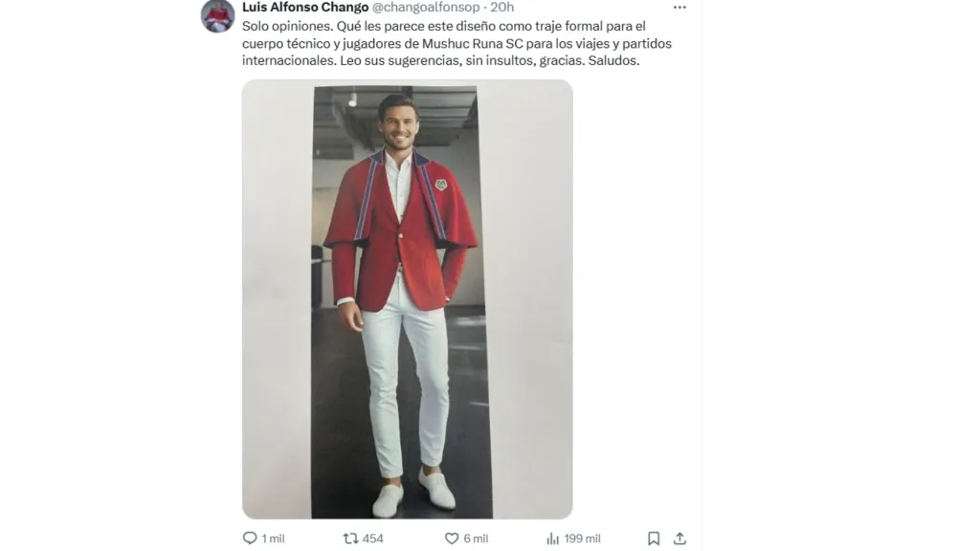Click the 20h timestamp
This screenshot has height=551, width=980.
[x=501, y=8]
